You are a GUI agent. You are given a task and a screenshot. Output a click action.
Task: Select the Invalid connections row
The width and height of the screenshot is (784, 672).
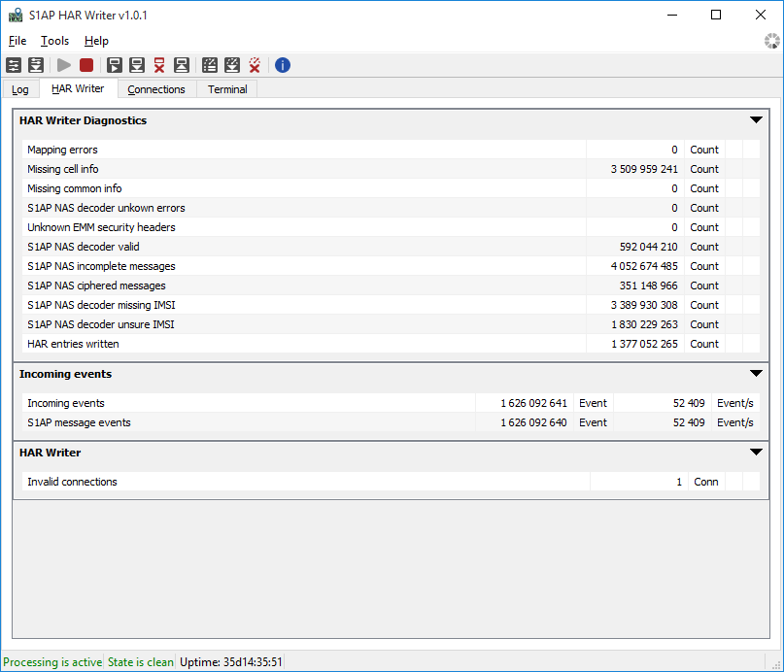[391, 482]
